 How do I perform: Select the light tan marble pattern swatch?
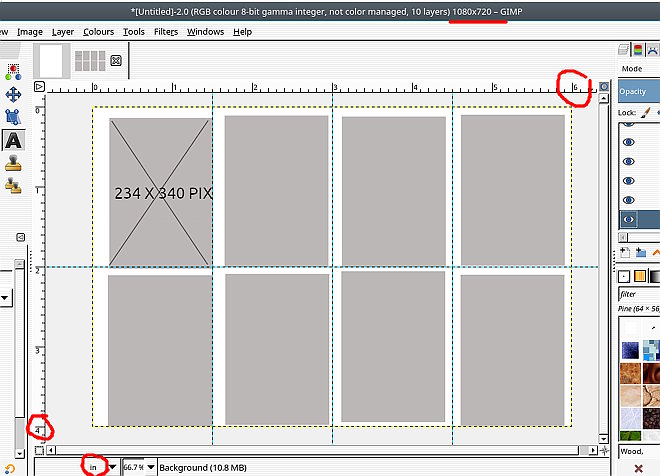click(x=630, y=395)
